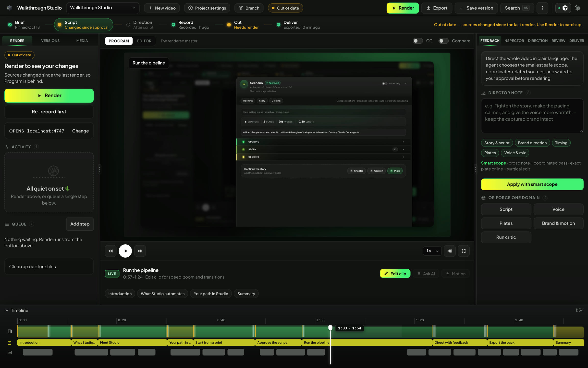This screenshot has height=368, width=588.
Task: Collapse the Timeline panel chevron
Action: (7, 310)
